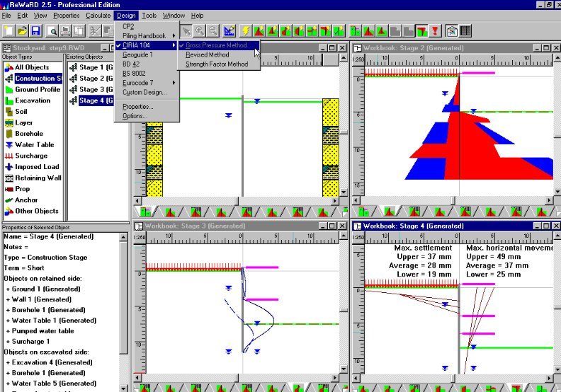Click scroll right arrow in Stage 4 workbook

click(x=549, y=378)
